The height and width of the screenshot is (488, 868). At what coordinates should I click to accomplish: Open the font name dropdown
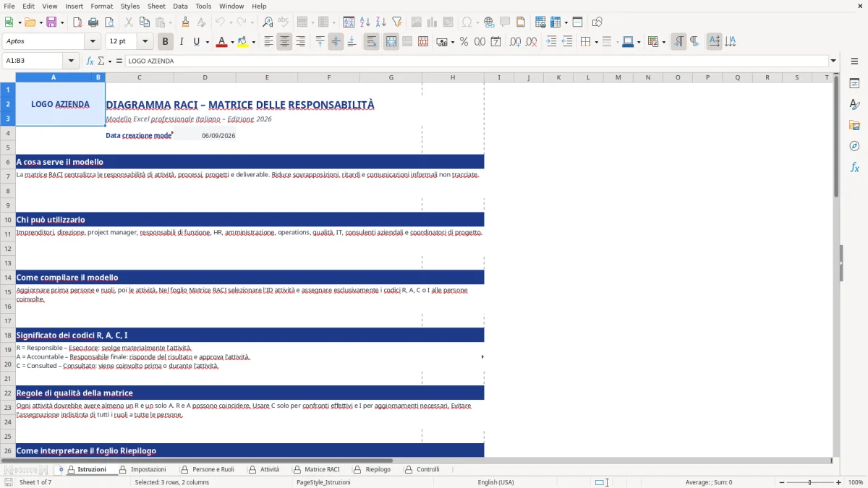[92, 42]
